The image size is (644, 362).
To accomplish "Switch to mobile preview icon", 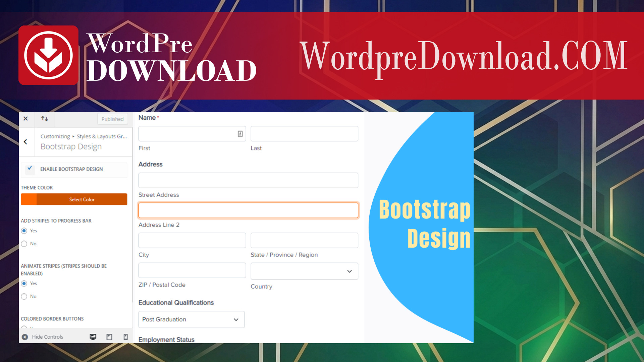I will point(126,337).
